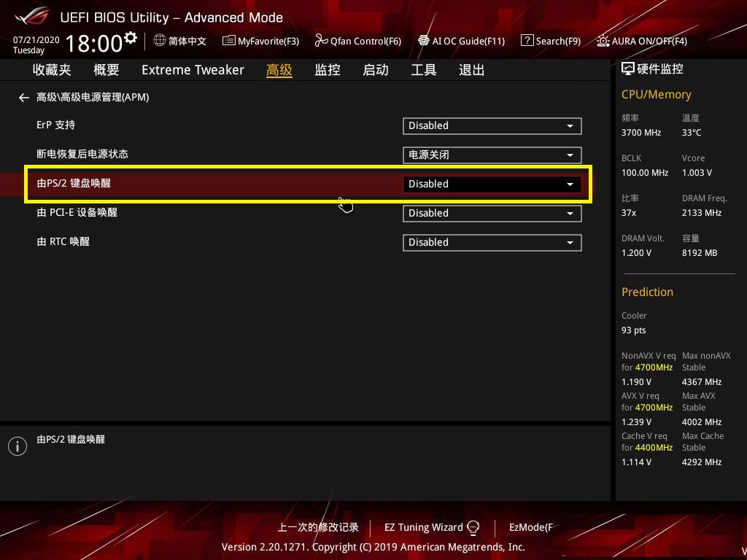Screen dimensions: 747x560
Task: Open MyFavorite settings
Action: tap(260, 41)
